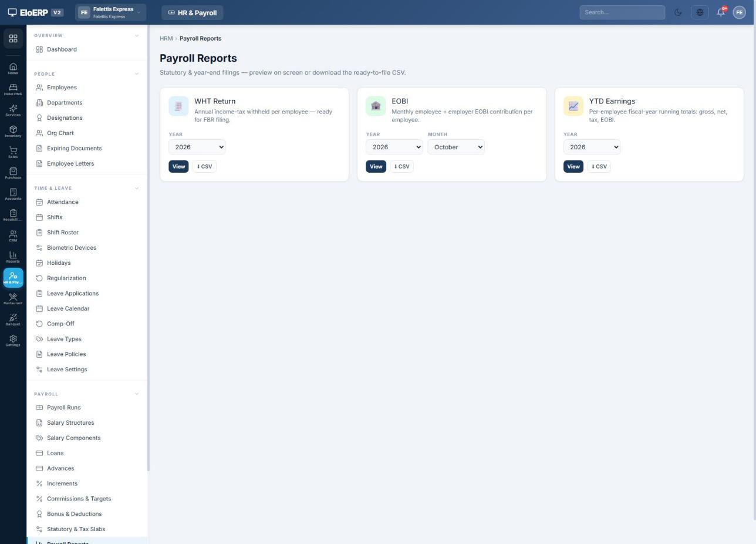
Task: Open YTD Earnings year dropdown
Action: coord(592,147)
